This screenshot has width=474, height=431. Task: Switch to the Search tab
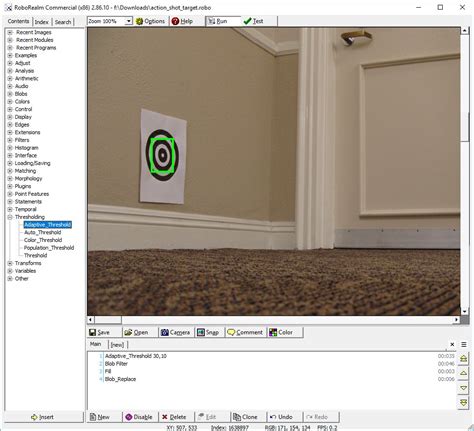[63, 22]
